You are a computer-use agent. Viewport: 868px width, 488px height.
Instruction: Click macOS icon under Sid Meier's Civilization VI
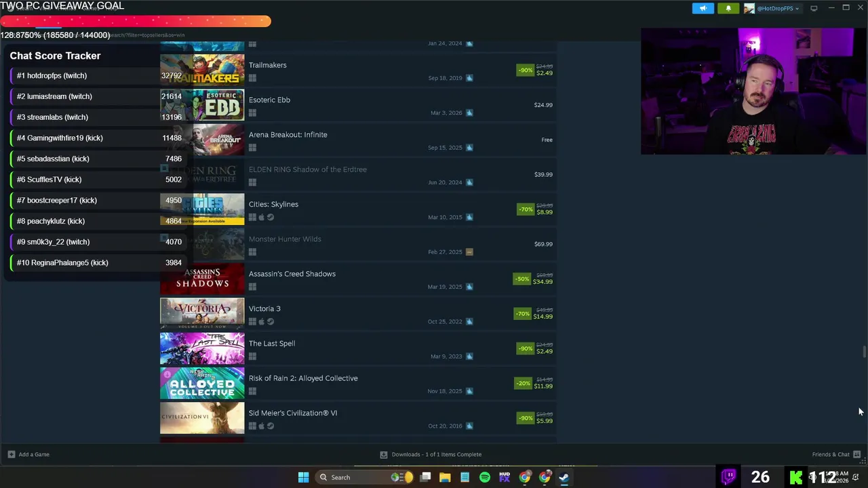tap(261, 426)
